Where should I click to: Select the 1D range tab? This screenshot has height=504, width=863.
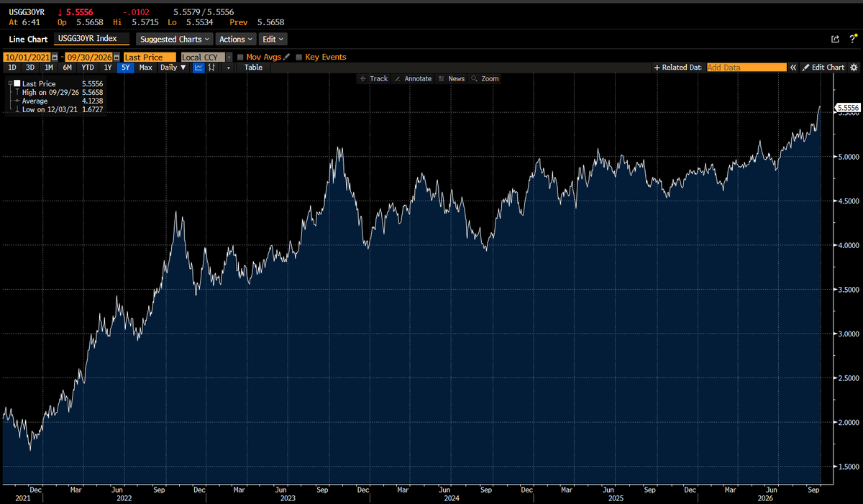click(x=12, y=68)
